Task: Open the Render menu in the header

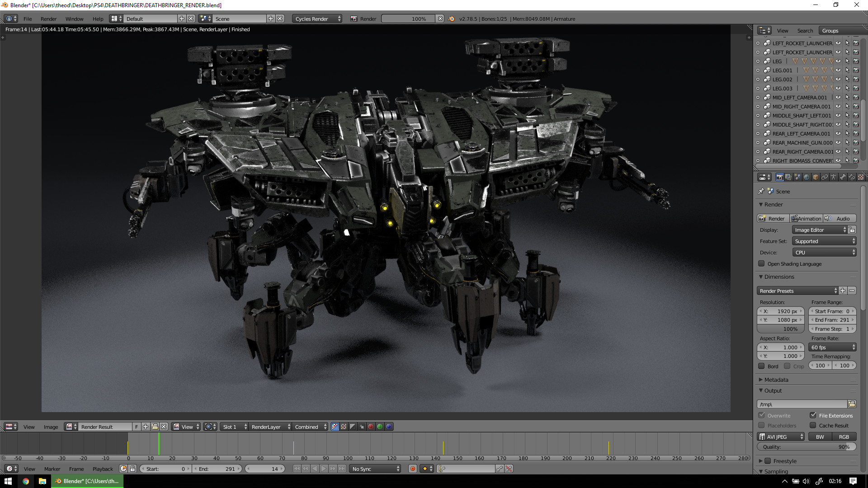Action: (x=48, y=19)
